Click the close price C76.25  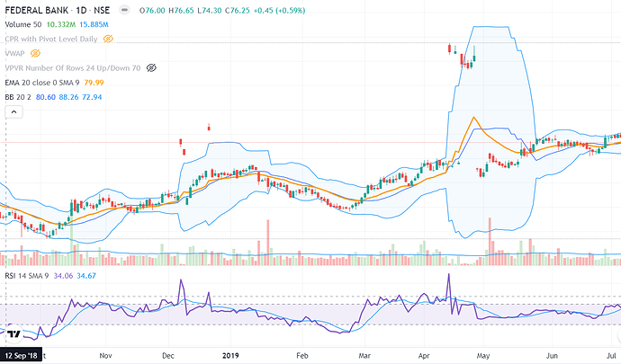coord(238,10)
